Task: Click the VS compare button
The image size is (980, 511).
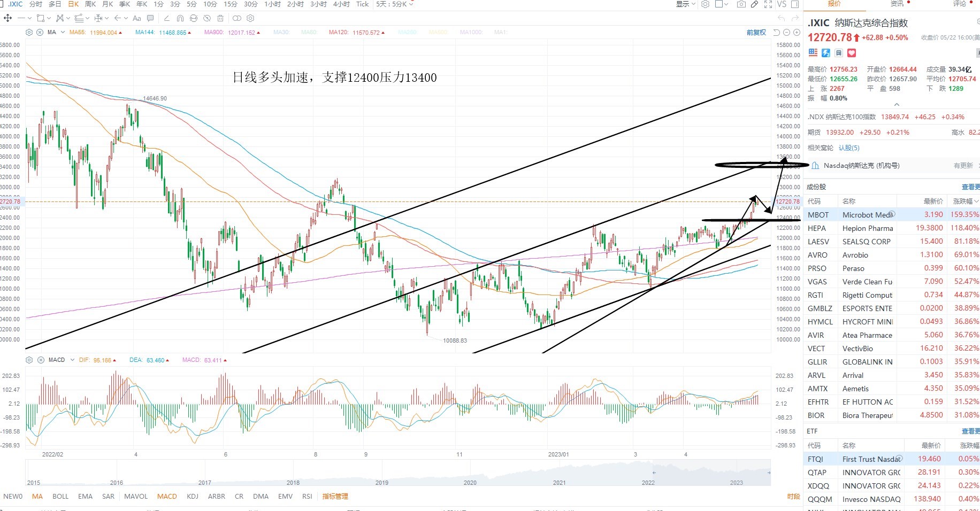Action: pyautogui.click(x=782, y=4)
